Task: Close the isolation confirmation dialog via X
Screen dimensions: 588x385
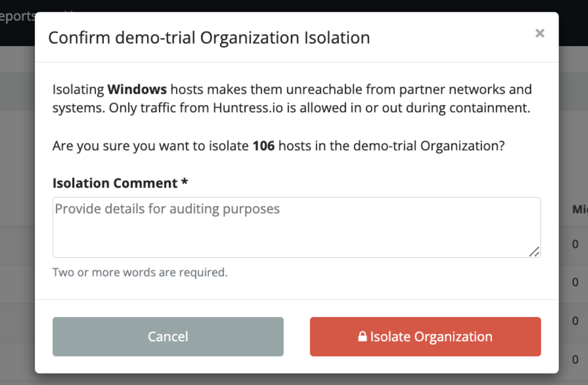Action: [540, 33]
